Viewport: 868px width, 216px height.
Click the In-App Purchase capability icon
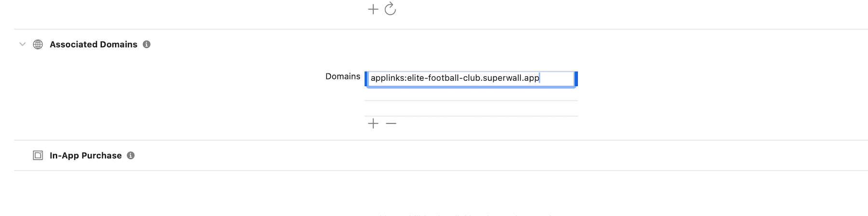(x=38, y=156)
